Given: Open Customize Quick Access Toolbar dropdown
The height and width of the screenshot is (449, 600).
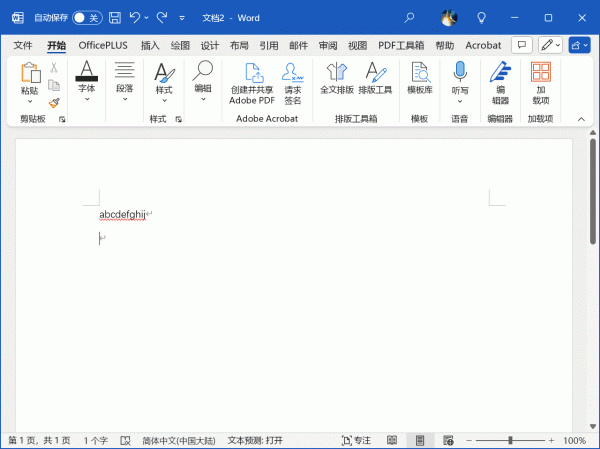Looking at the screenshot, I should [x=182, y=18].
